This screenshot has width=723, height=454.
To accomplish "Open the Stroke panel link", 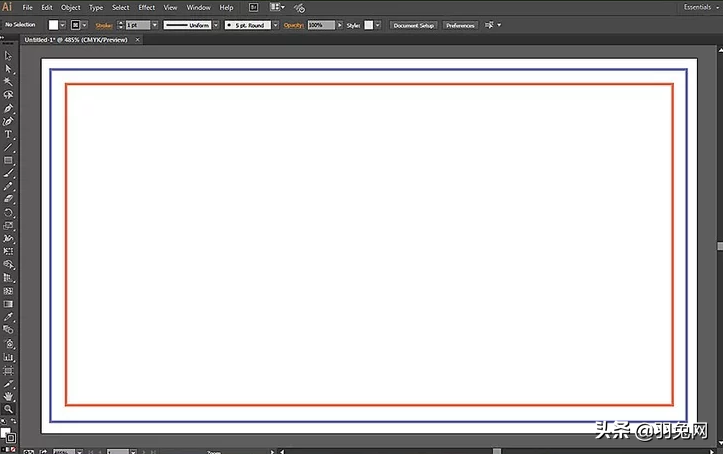I will pyautogui.click(x=104, y=26).
